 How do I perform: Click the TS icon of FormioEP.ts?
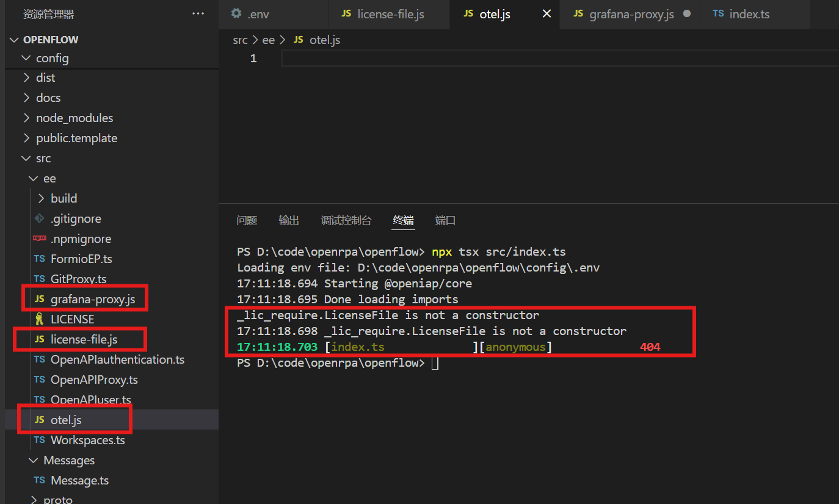pyautogui.click(x=40, y=259)
